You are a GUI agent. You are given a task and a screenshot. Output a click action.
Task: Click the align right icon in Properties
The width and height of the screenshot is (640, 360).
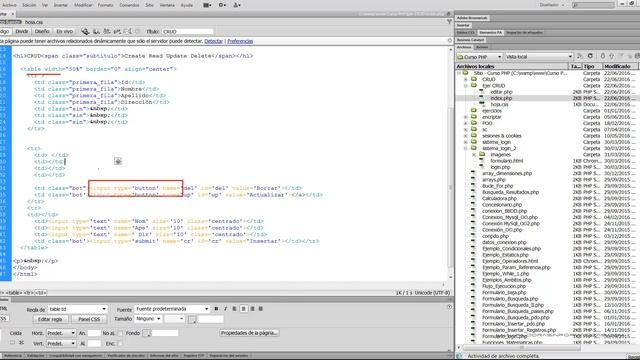252,309
